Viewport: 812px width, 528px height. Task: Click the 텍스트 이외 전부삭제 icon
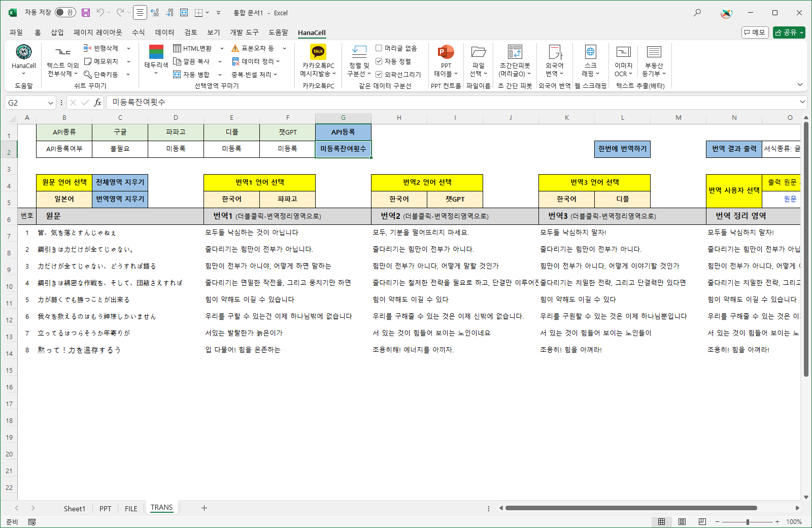[63, 52]
